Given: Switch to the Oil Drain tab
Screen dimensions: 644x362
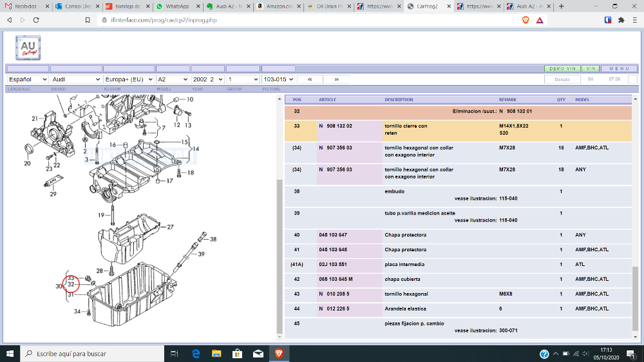Looking at the screenshot, I should (x=328, y=6).
